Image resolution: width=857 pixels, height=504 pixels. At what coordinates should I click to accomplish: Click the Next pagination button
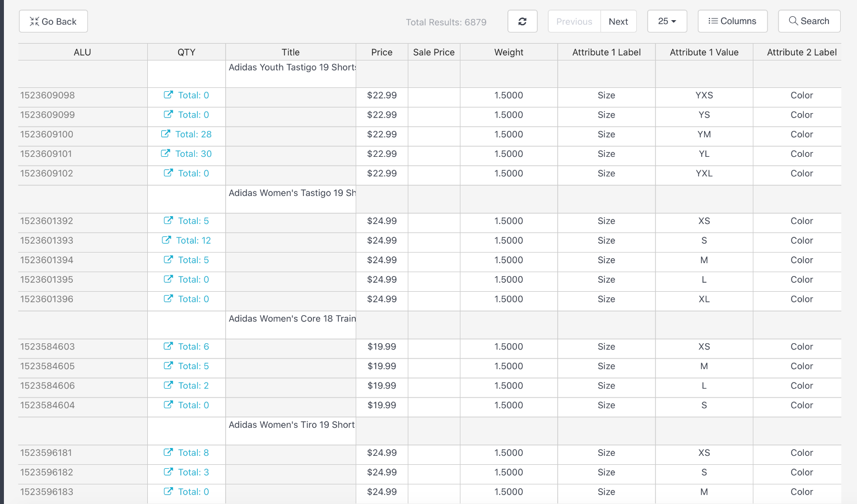point(618,21)
